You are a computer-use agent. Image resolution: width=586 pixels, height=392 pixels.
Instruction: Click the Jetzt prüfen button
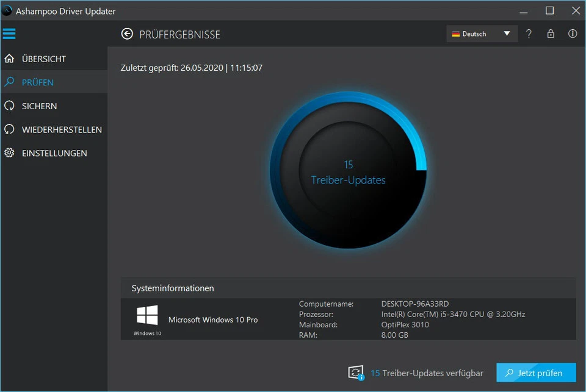[x=536, y=372]
